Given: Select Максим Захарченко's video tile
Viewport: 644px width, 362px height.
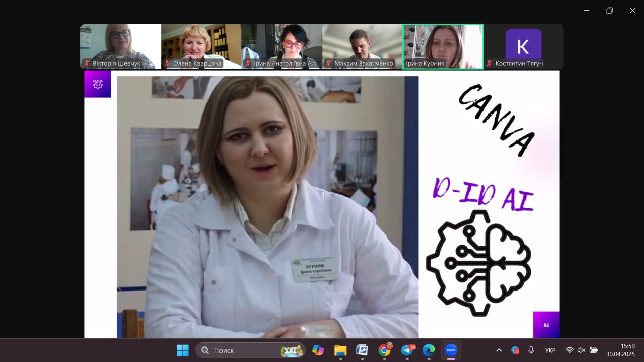Looking at the screenshot, I should point(362,46).
